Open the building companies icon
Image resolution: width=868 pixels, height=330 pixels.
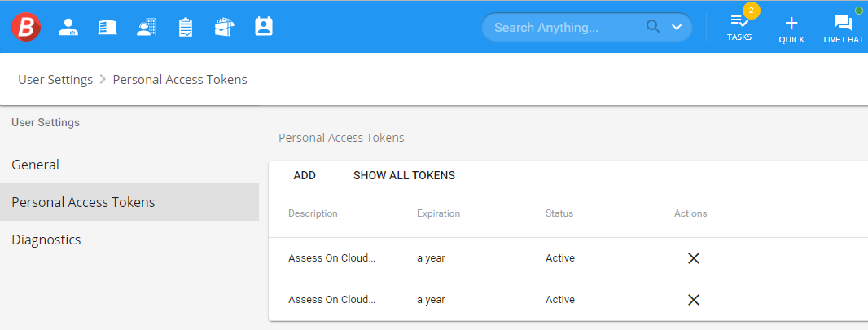click(x=107, y=27)
